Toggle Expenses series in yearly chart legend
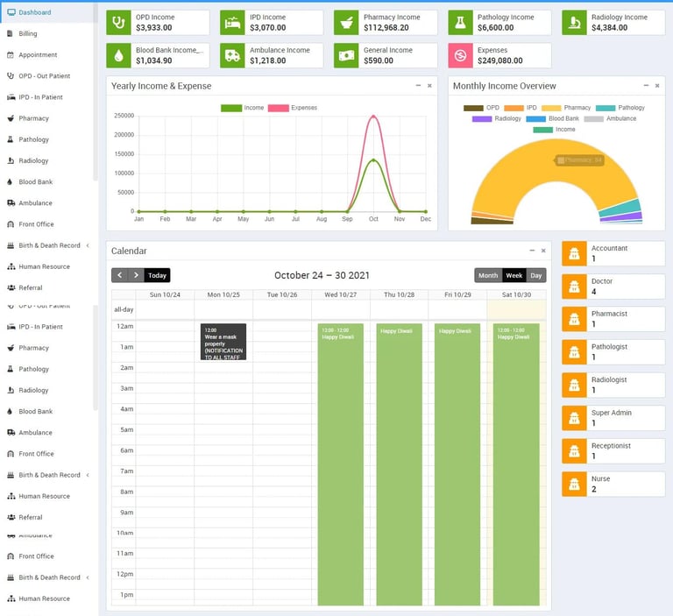673x616 pixels. tap(293, 108)
